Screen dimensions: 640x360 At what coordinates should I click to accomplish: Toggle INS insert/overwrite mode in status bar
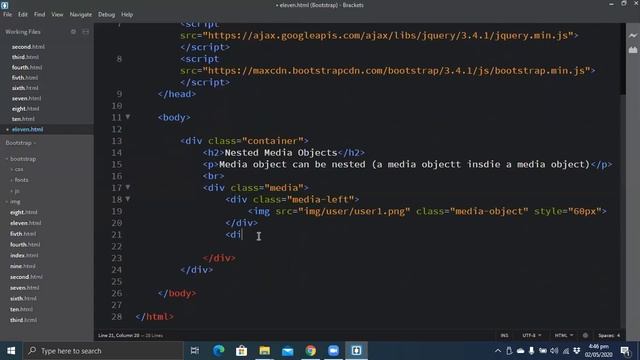pos(504,335)
